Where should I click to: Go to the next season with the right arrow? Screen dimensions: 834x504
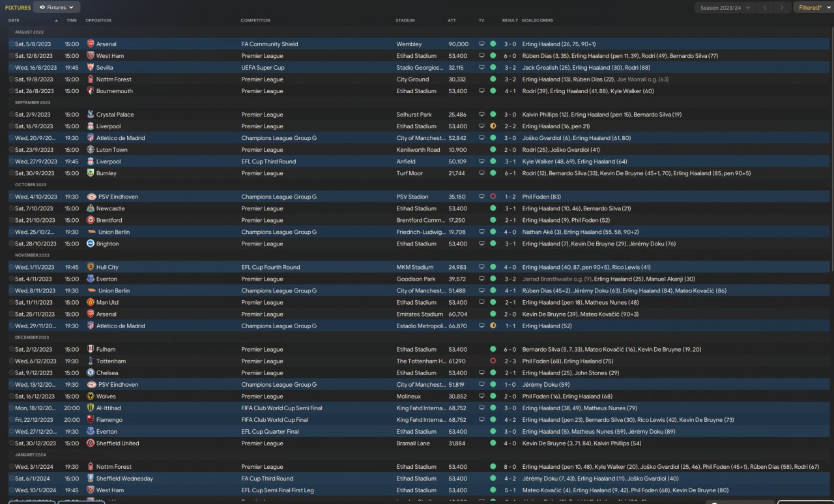[x=783, y=8]
